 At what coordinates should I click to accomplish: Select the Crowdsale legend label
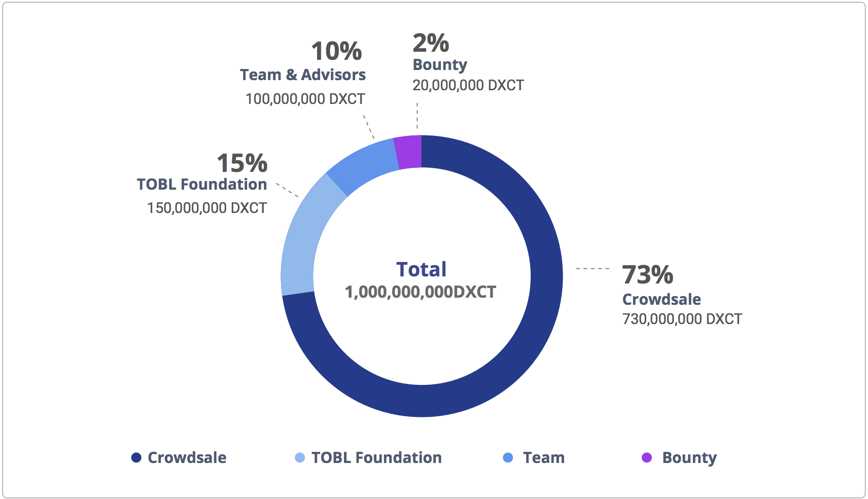[187, 457]
